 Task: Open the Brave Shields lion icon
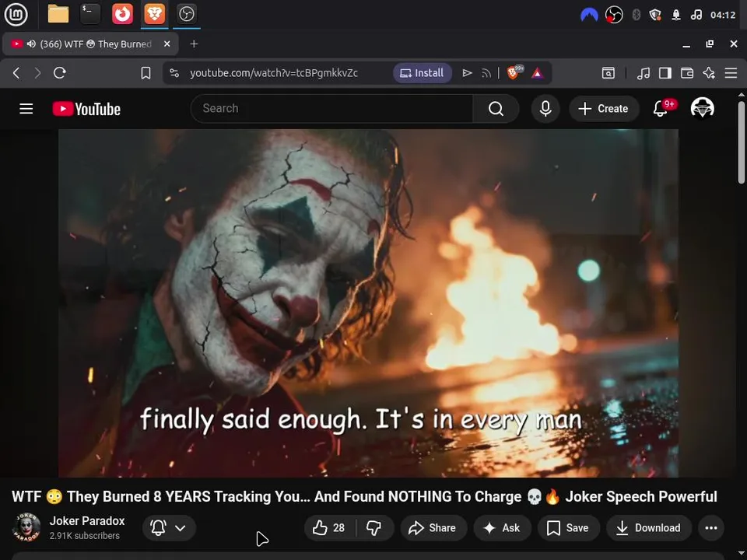point(514,72)
